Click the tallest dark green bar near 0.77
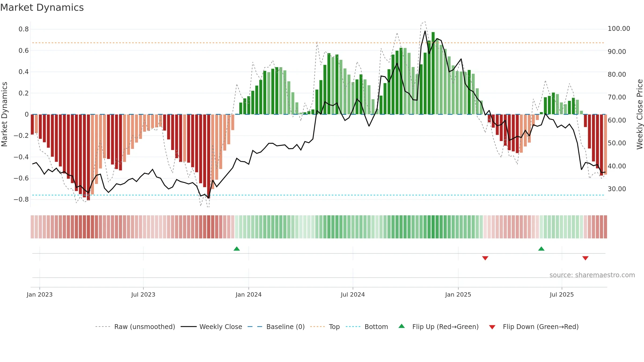Screen dimensions: 644x362 tap(433, 73)
